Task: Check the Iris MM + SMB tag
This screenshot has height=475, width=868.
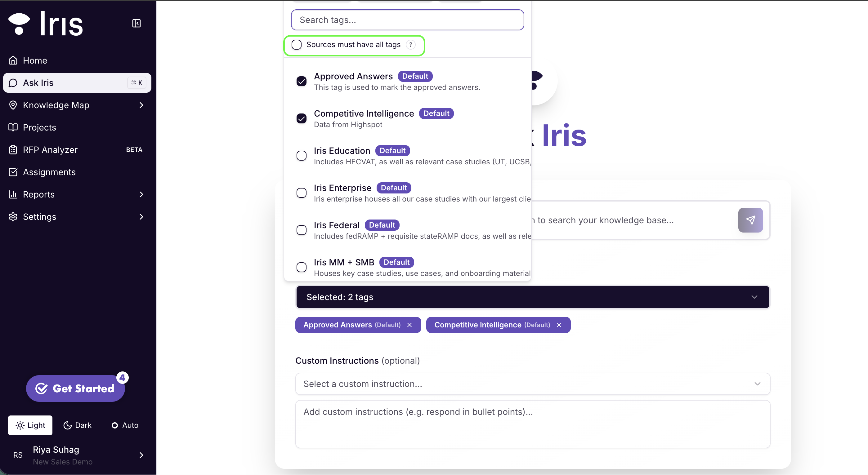Action: coord(302,268)
